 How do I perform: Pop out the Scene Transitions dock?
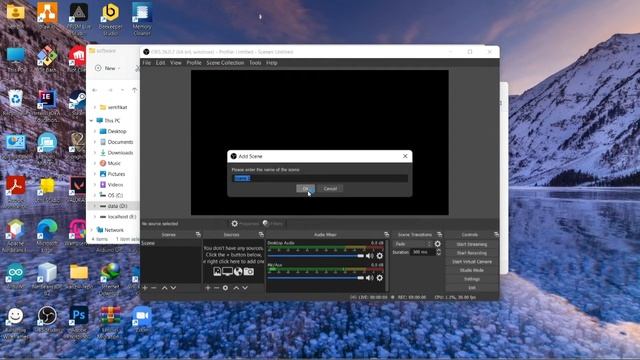point(439,235)
